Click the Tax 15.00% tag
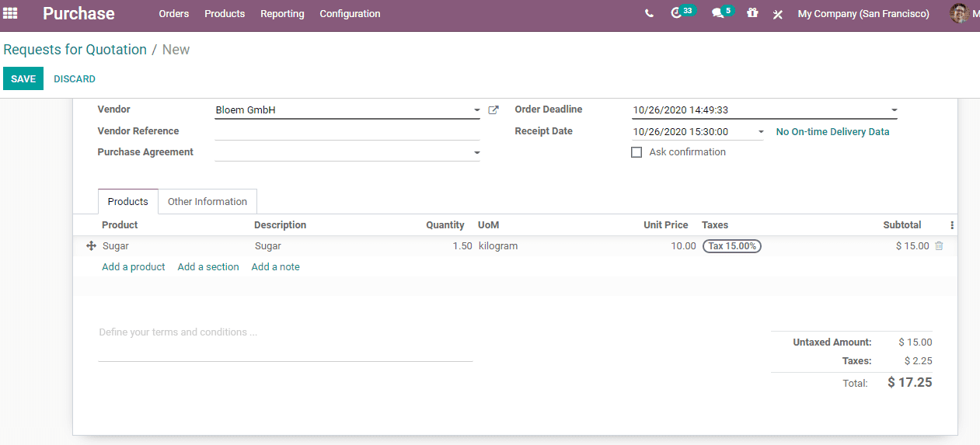The image size is (980, 445). point(732,246)
